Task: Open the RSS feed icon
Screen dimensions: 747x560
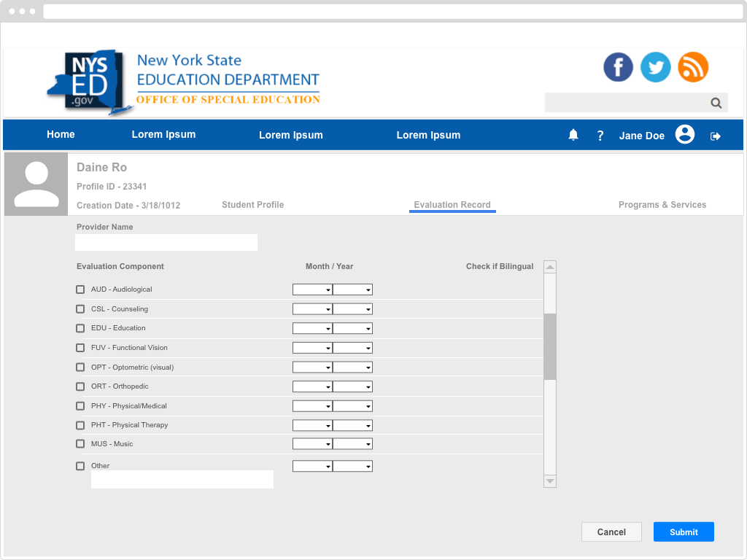Action: point(693,67)
